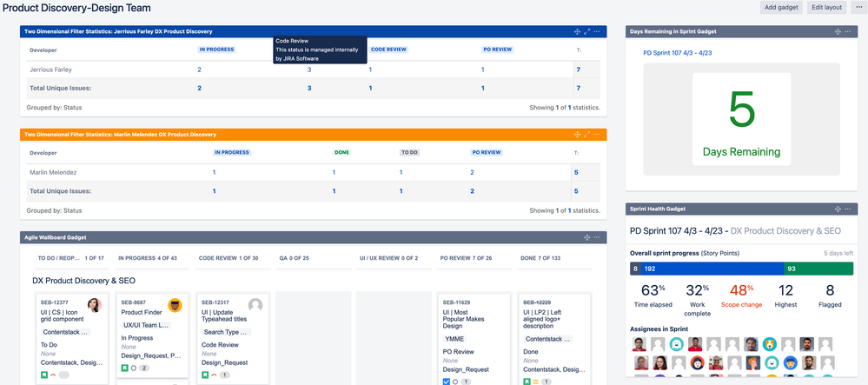This screenshot has width=868, height=385.
Task: Click CODE REVIEW status lozenge in Jerrious table
Action: 388,50
